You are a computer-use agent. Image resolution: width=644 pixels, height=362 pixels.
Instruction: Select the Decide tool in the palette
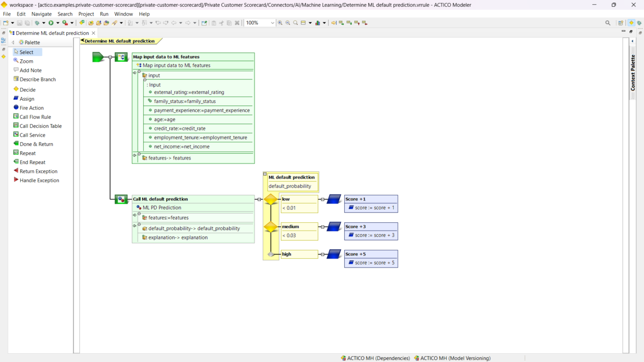point(26,89)
